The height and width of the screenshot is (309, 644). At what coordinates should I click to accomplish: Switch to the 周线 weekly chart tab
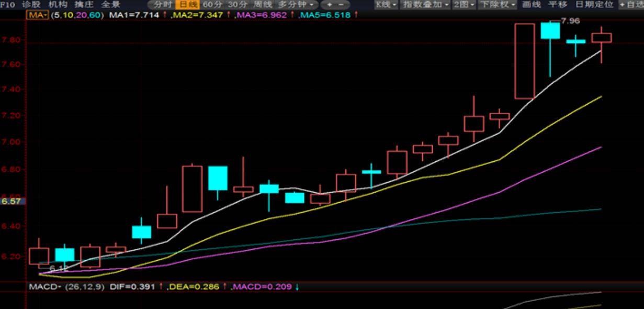(x=263, y=4)
